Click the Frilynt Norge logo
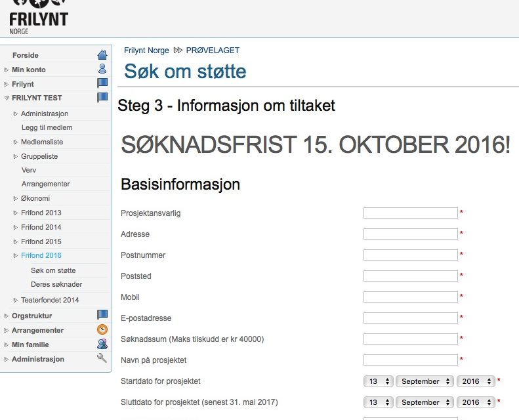Viewport: 519px width, 420px height. (x=39, y=17)
